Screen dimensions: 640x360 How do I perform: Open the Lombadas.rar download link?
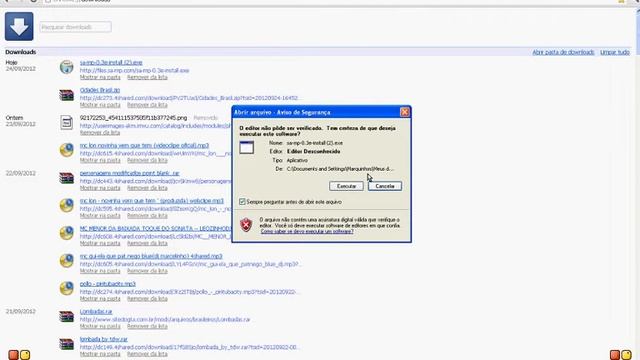[96, 311]
